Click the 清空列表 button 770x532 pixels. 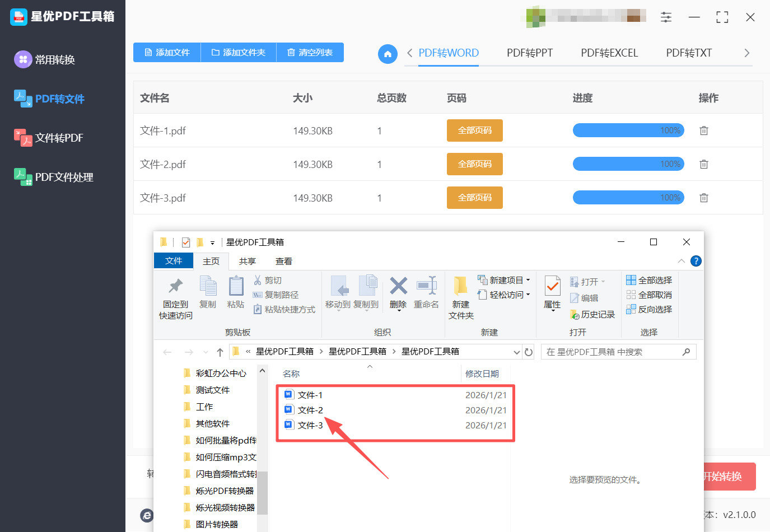click(x=310, y=52)
